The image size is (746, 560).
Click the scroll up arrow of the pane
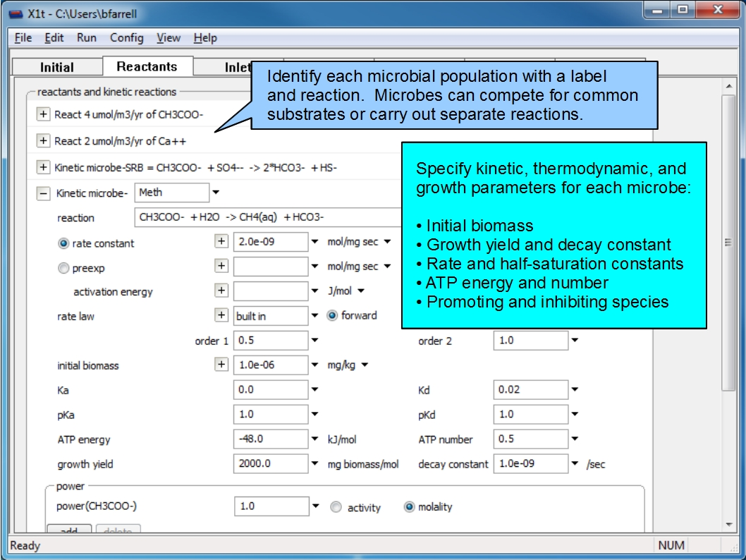[729, 86]
